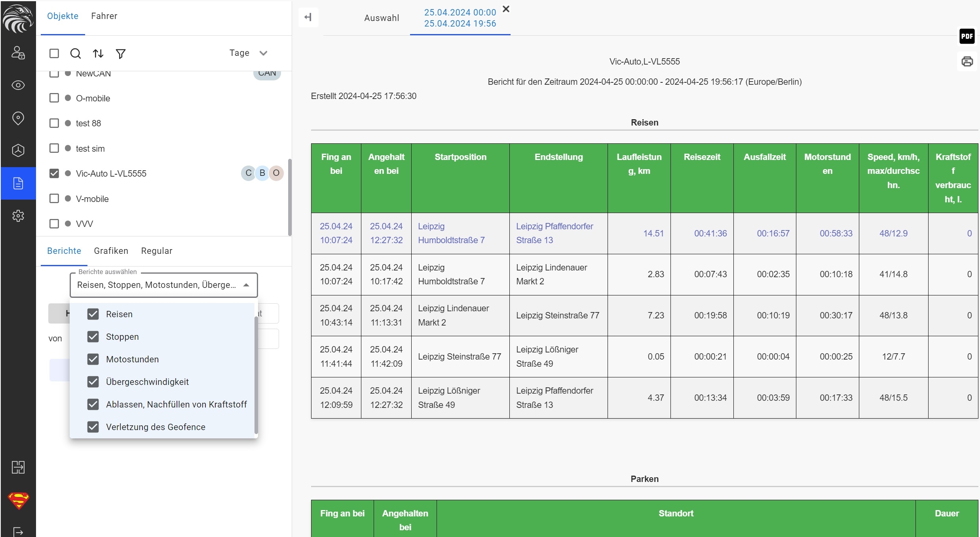
Task: Click the logout icon at sidebar bottom
Action: (18, 531)
